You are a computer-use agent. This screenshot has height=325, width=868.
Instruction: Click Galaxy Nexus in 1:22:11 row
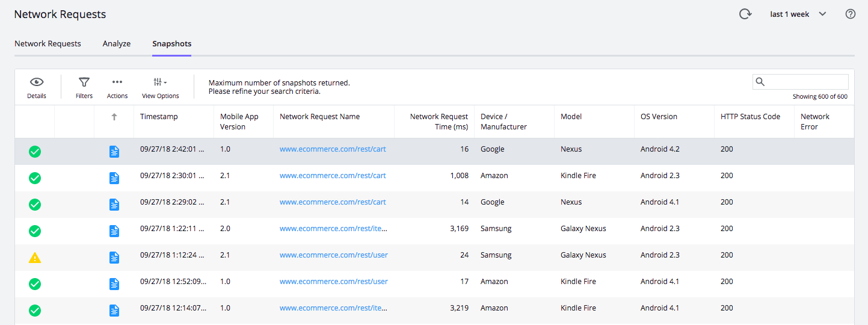tap(583, 229)
